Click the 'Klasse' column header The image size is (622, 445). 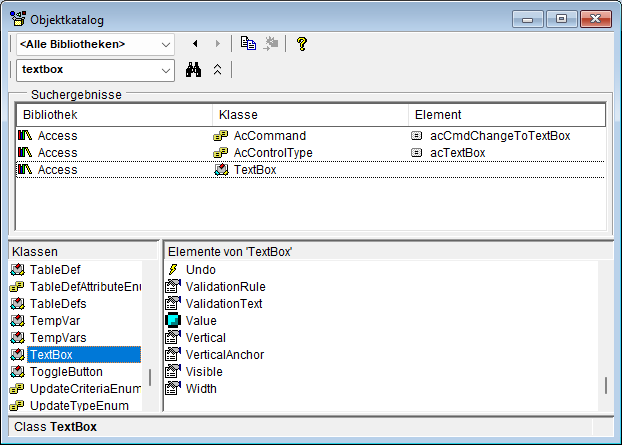(309, 115)
